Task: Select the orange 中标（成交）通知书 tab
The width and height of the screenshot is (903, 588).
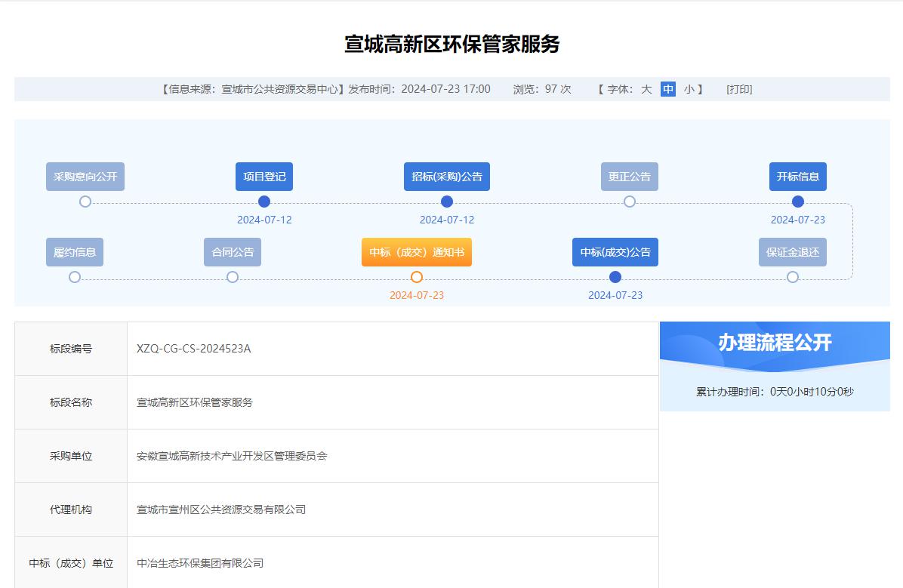Action: (417, 252)
